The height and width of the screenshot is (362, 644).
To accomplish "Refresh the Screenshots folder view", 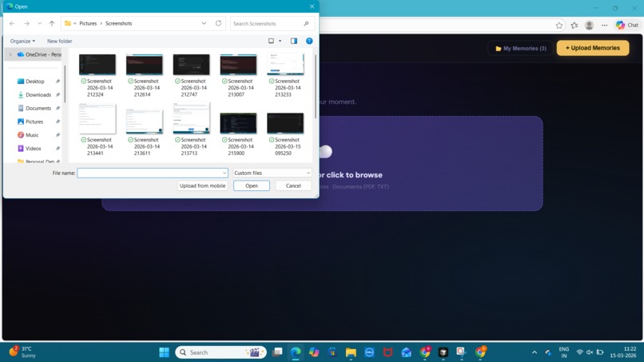I will pyautogui.click(x=218, y=23).
